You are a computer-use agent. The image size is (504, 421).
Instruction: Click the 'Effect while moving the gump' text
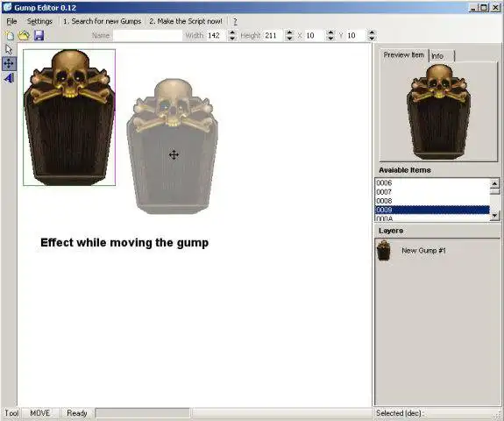(124, 242)
